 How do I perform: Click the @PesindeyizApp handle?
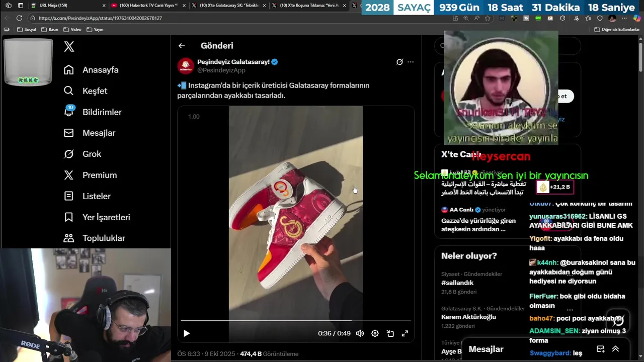221,70
